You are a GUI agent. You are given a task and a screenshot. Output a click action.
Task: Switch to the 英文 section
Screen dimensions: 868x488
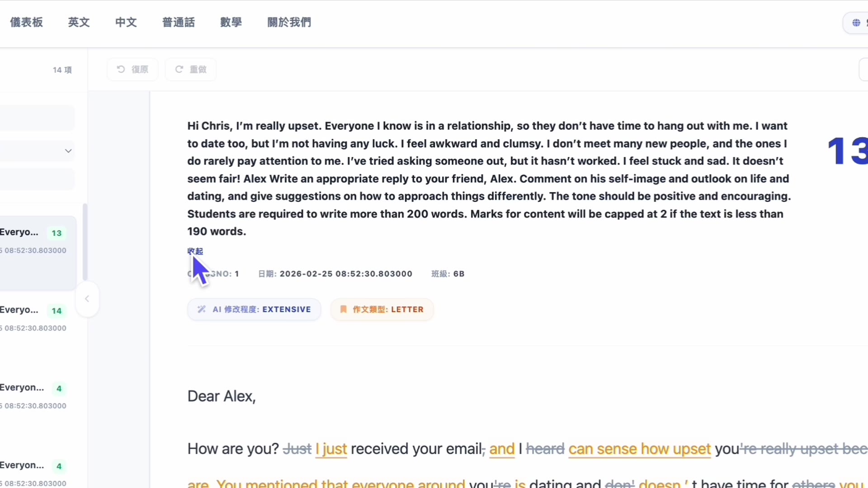(79, 22)
